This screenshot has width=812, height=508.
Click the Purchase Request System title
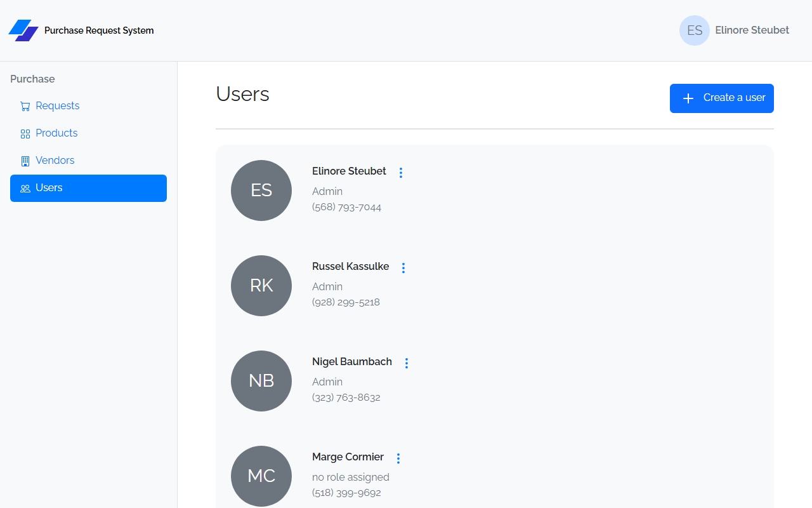99,30
